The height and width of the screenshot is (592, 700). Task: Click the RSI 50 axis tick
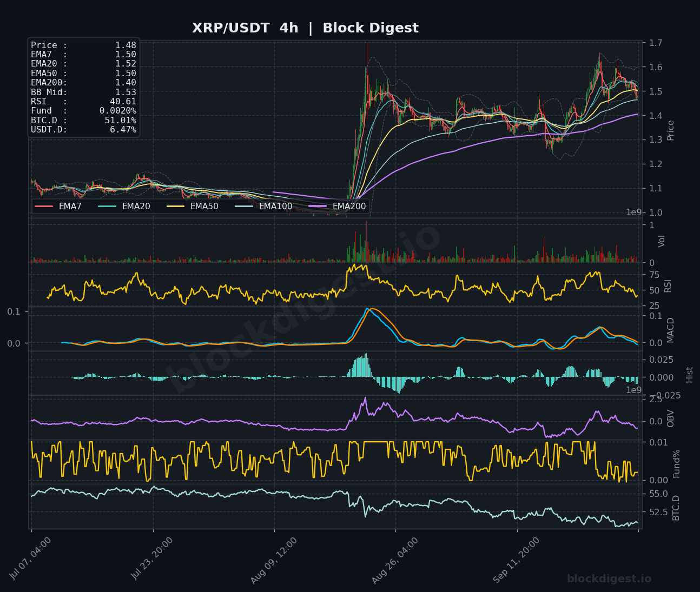point(655,290)
